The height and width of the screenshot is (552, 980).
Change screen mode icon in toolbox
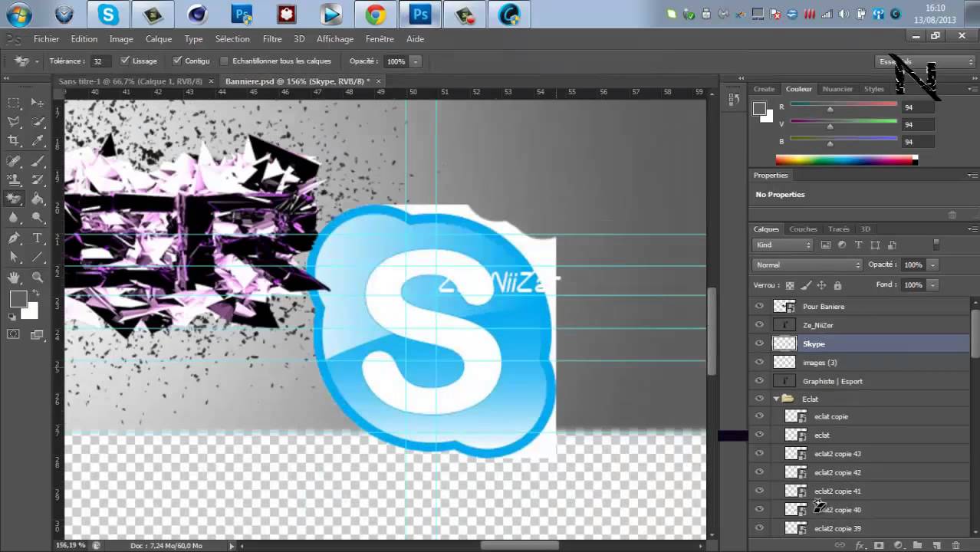coord(36,334)
